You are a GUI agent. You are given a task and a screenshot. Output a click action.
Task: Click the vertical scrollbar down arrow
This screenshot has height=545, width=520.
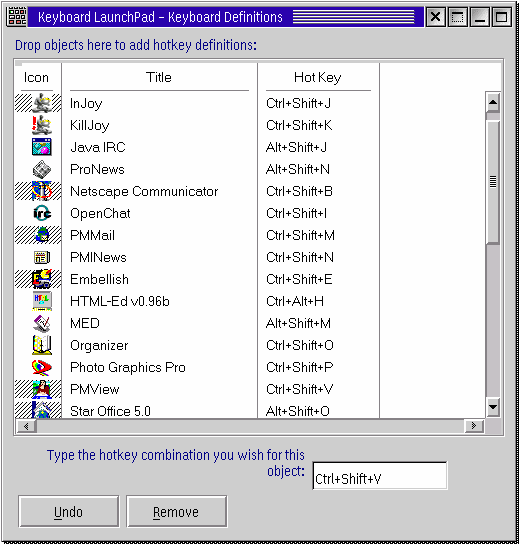coord(493,407)
